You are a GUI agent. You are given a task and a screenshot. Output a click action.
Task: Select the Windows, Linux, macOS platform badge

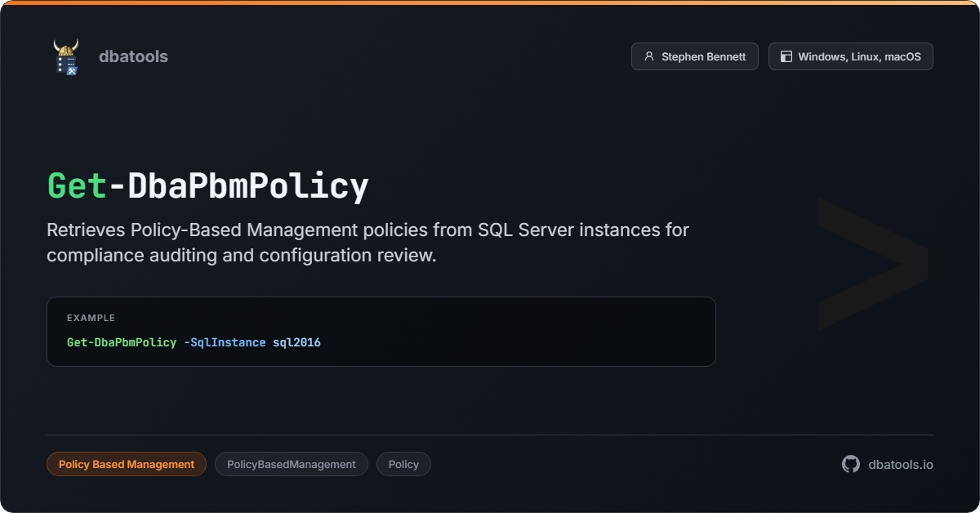[851, 56]
